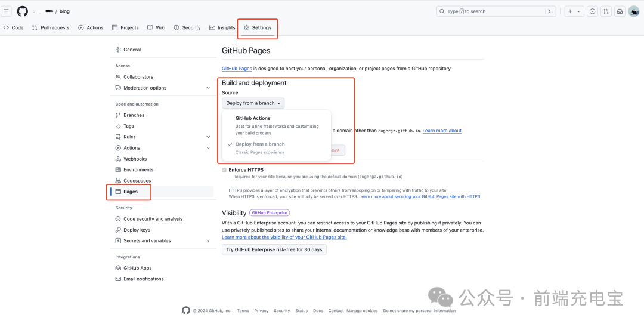The width and height of the screenshot is (644, 324).
Task: Open the Settings tab
Action: [258, 28]
